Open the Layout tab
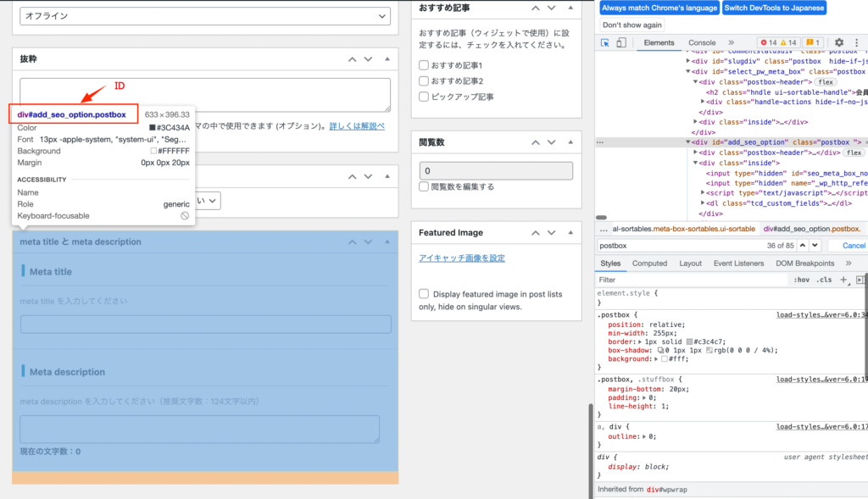This screenshot has width=868, height=499. pos(690,263)
